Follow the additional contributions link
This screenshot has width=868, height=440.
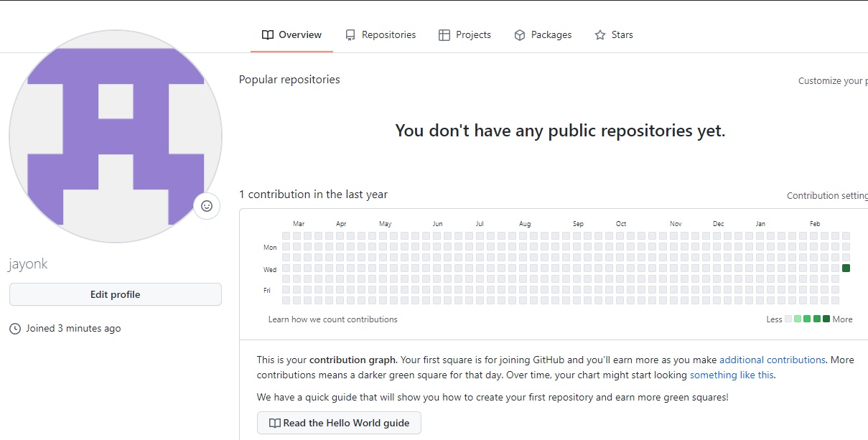point(773,360)
